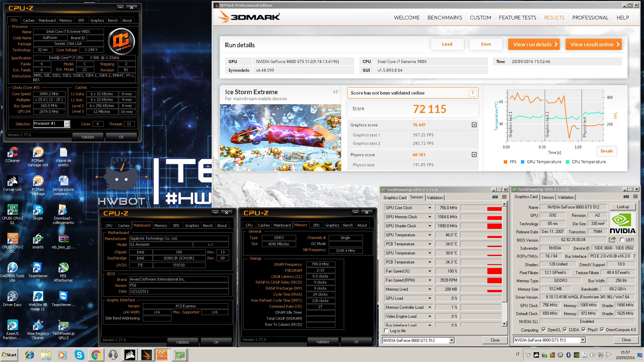The height and width of the screenshot is (362, 644).
Task: Collapse the Graphics score section in 3DMark
Action: point(474,125)
